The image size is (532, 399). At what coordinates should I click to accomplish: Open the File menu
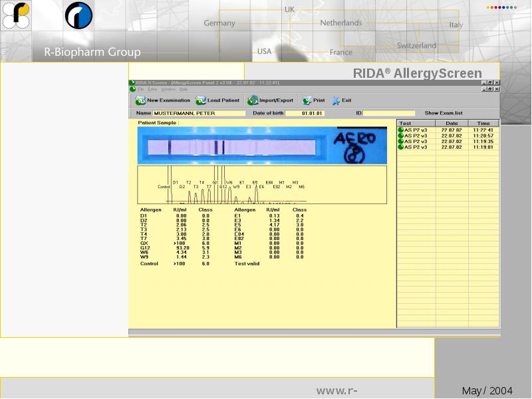(140, 89)
